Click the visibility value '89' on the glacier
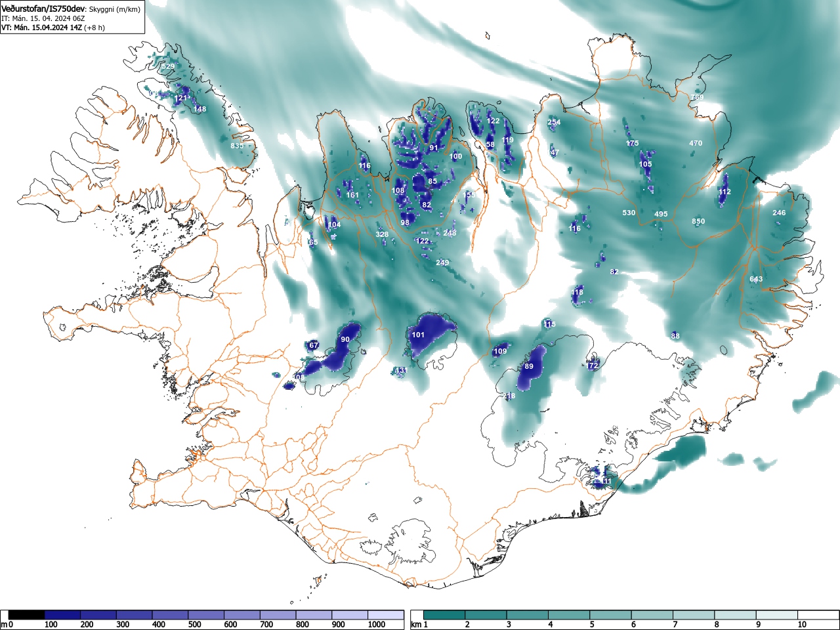 click(529, 366)
